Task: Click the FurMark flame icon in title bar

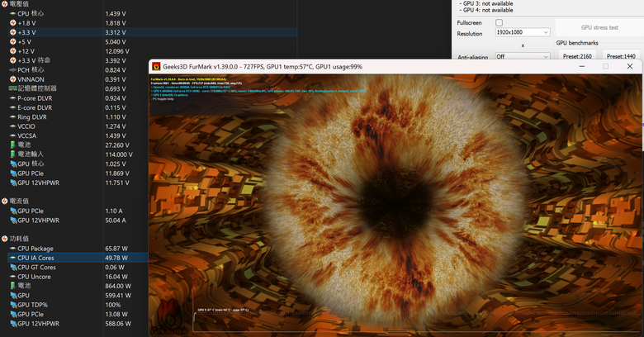Action: point(156,66)
